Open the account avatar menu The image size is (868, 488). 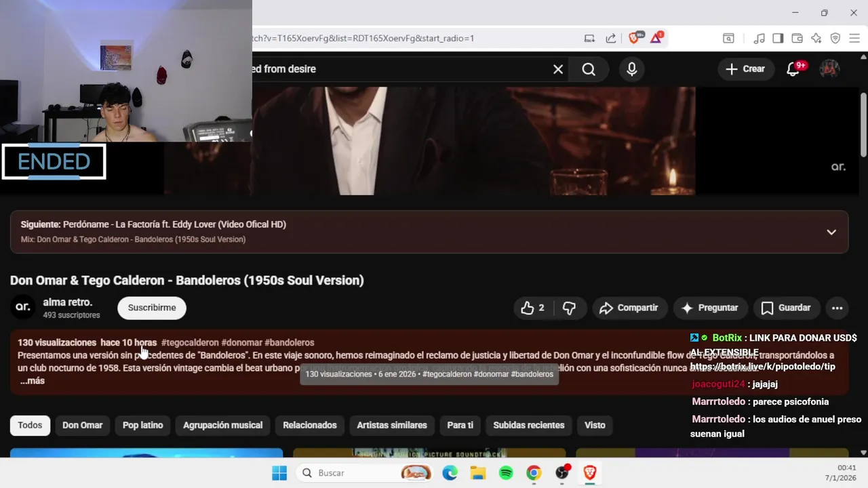[829, 69]
